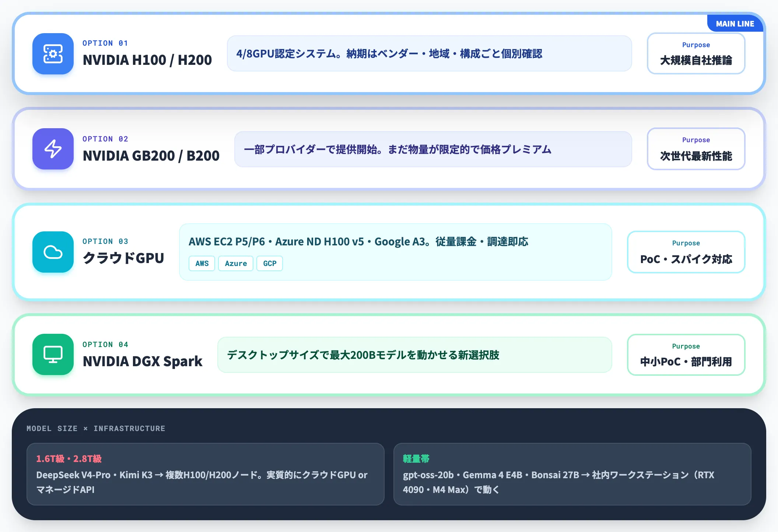Click the green 軽量帯 heading
778x532 pixels.
[416, 459]
